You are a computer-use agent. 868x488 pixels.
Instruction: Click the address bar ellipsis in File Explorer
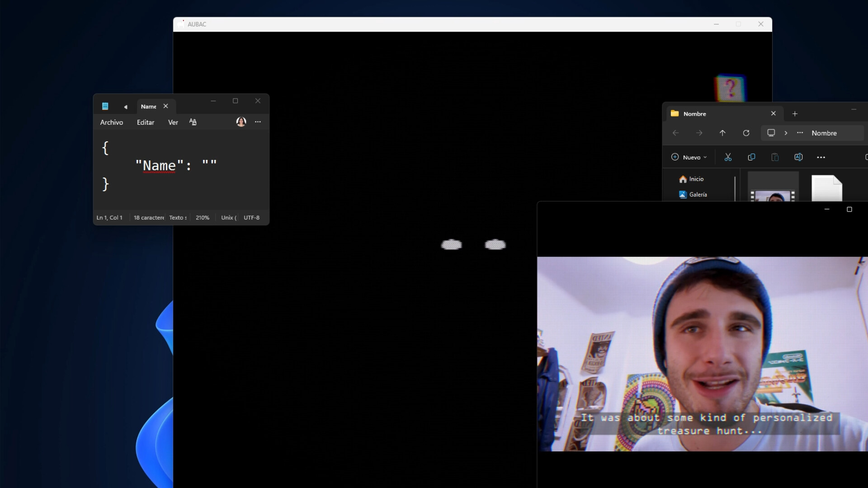pos(800,133)
